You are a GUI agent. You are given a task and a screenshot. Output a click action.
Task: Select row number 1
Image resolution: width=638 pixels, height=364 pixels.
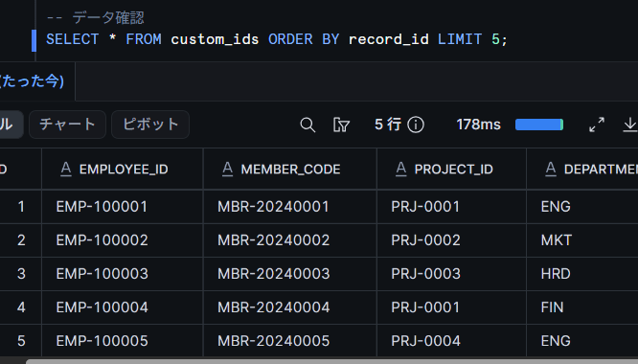pos(21,207)
